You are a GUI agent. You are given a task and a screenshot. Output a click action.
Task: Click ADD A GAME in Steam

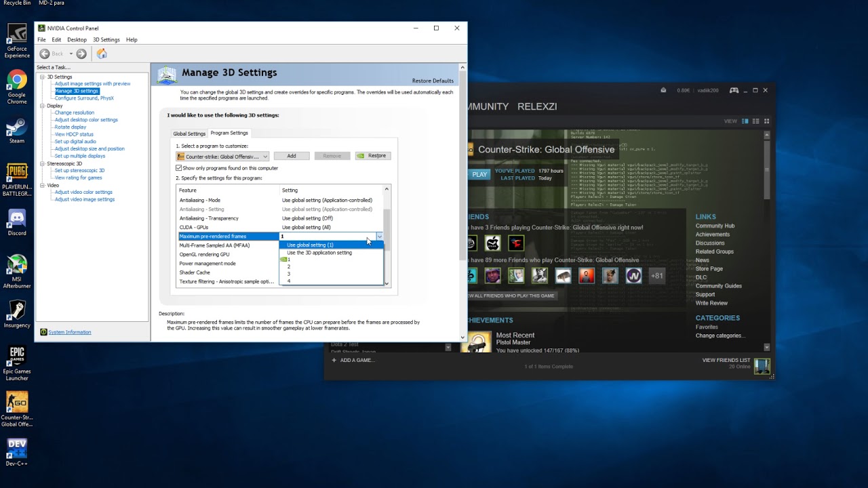(x=352, y=360)
